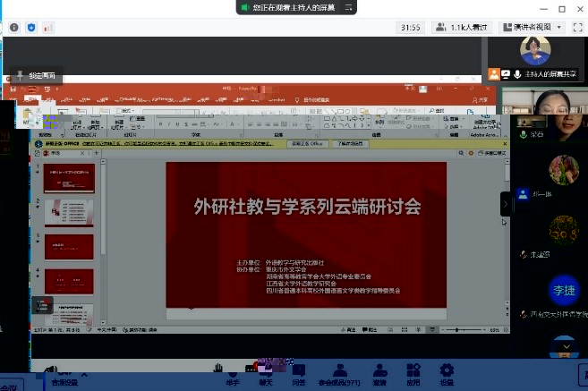588x391 pixels.
Task: Select slide 2 thumbnail
Action: [x=69, y=213]
